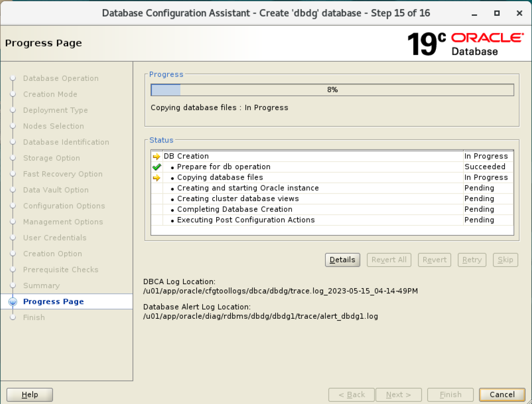Screen dimensions: 532x404
Task: Click 'Copying database files : In Progress' message
Action: coord(219,108)
